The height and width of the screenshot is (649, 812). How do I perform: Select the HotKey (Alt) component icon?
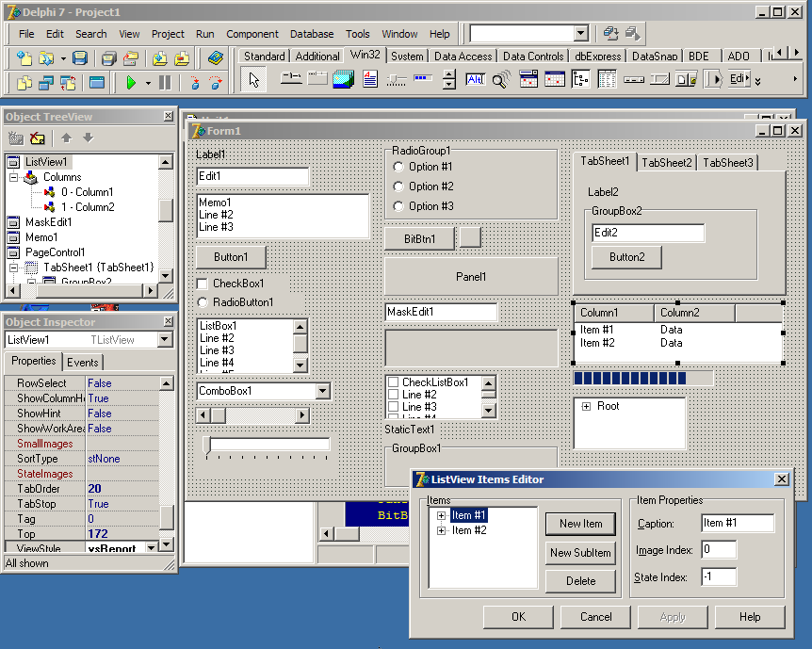click(476, 79)
